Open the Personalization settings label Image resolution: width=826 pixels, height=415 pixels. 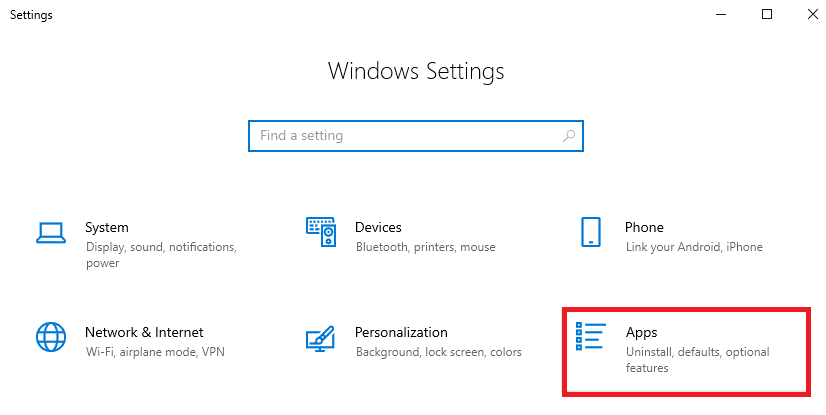(401, 332)
